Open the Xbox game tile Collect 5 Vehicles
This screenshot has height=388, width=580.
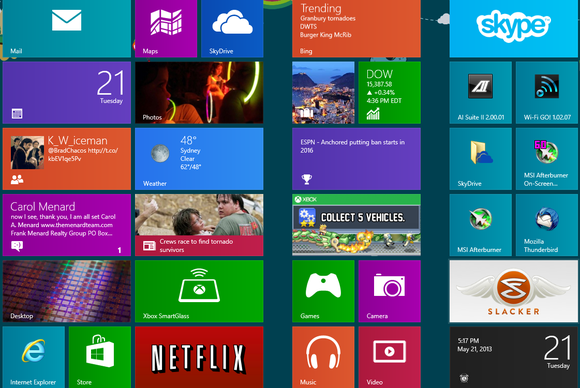point(356,225)
